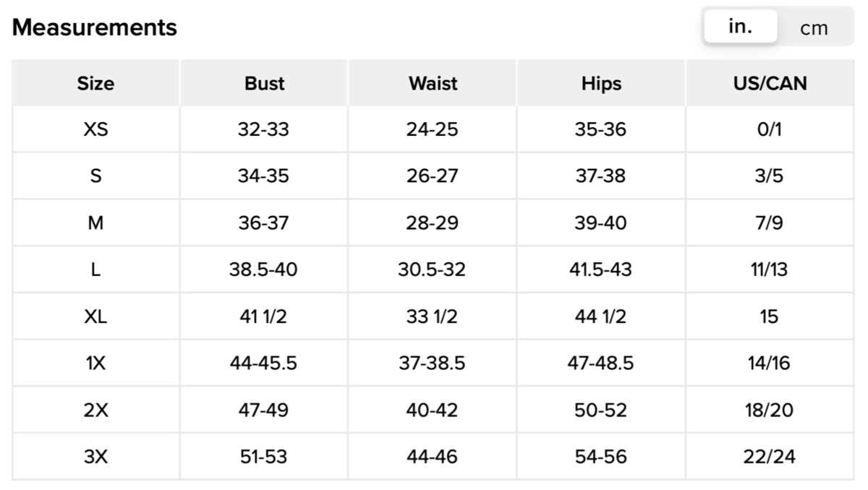868x490 pixels.
Task: Select the S size row label
Action: click(x=95, y=176)
